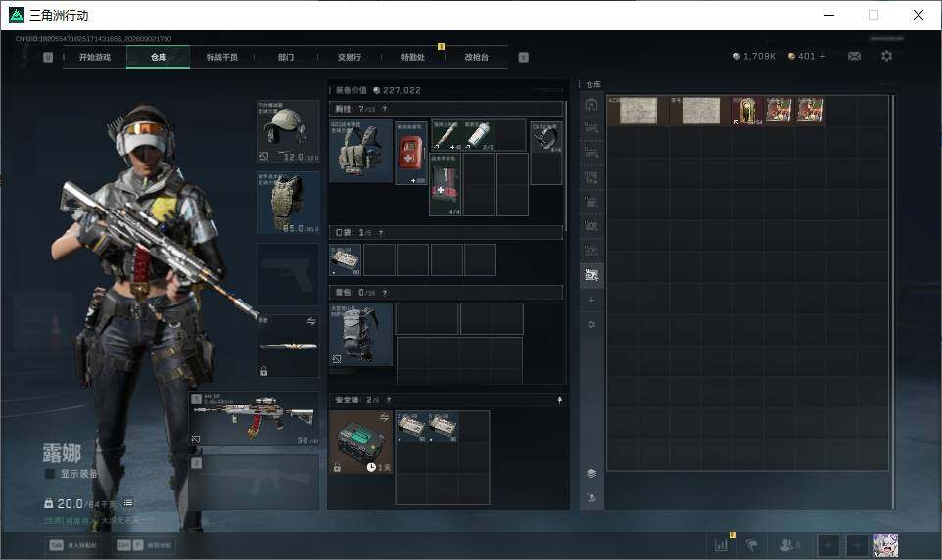Click the pin icon on 安全箱 header
942x560 pixels.
click(x=559, y=400)
